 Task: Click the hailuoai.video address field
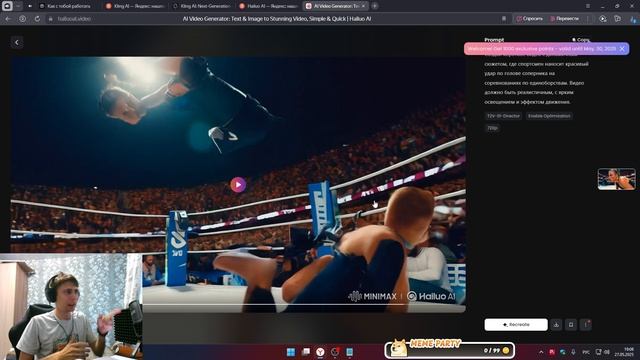pyautogui.click(x=73, y=19)
